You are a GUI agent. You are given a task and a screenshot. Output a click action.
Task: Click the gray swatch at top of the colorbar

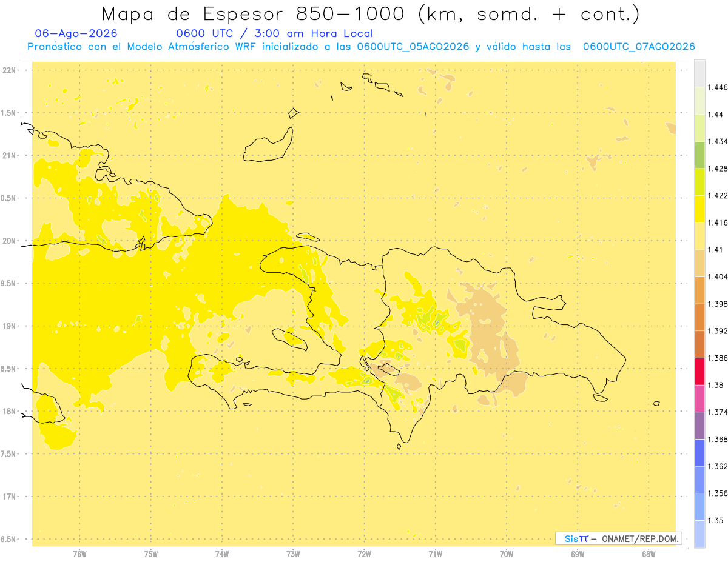coord(699,74)
